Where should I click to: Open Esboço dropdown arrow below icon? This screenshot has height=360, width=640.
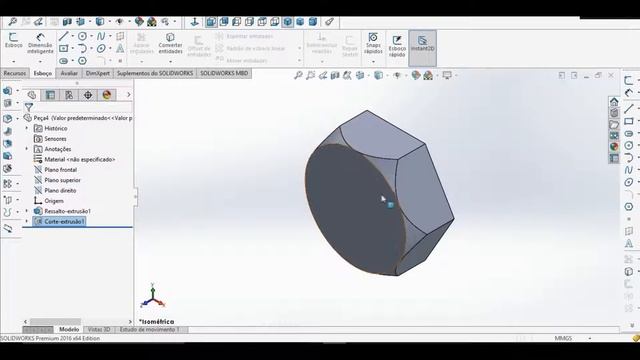(x=13, y=61)
